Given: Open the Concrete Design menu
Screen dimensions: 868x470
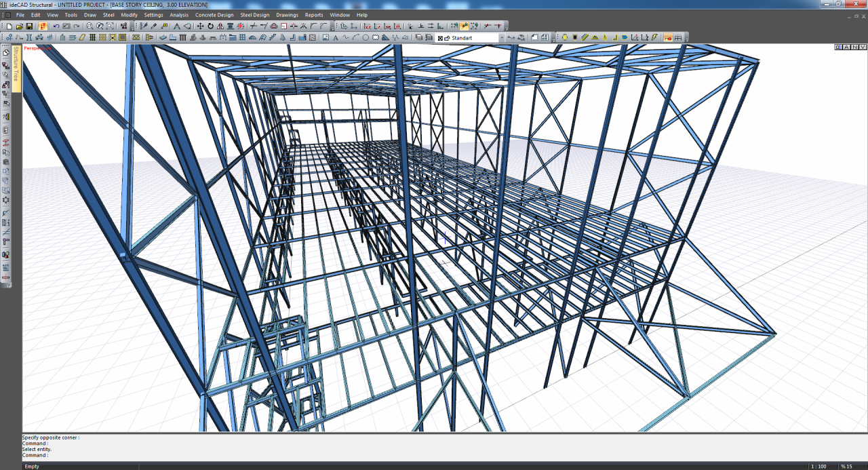Looking at the screenshot, I should (214, 15).
